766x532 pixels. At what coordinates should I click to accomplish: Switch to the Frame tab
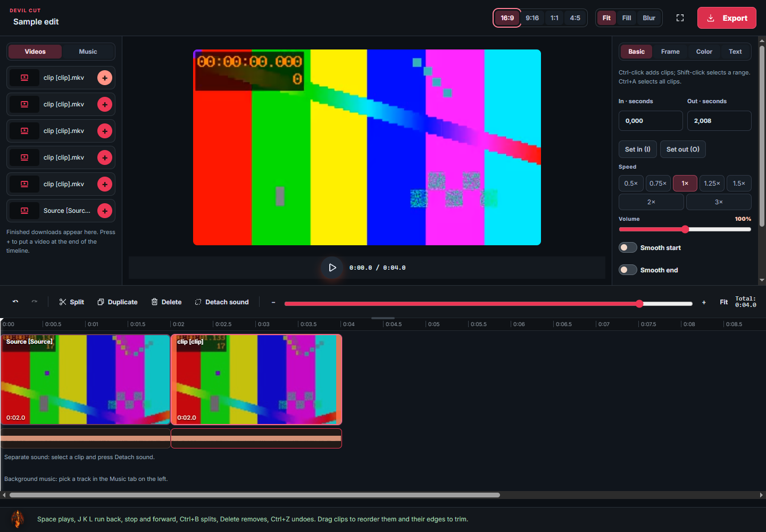point(670,52)
